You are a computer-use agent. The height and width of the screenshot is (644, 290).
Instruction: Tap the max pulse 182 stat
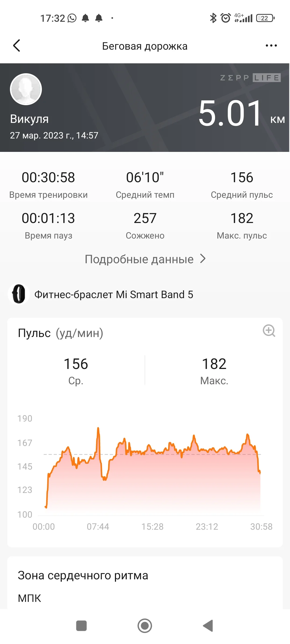click(x=242, y=218)
